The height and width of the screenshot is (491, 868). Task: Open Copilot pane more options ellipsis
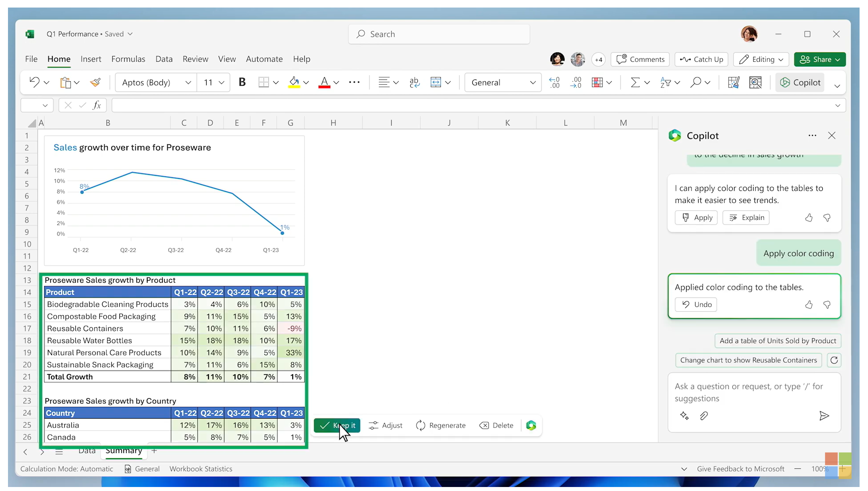pyautogui.click(x=812, y=135)
